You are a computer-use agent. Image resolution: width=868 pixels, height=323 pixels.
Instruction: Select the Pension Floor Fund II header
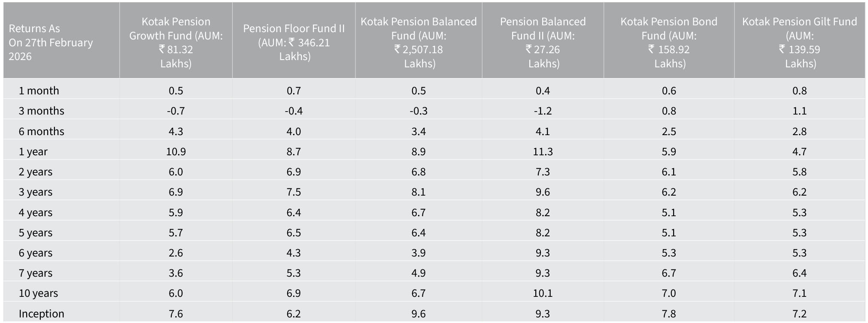click(x=294, y=42)
